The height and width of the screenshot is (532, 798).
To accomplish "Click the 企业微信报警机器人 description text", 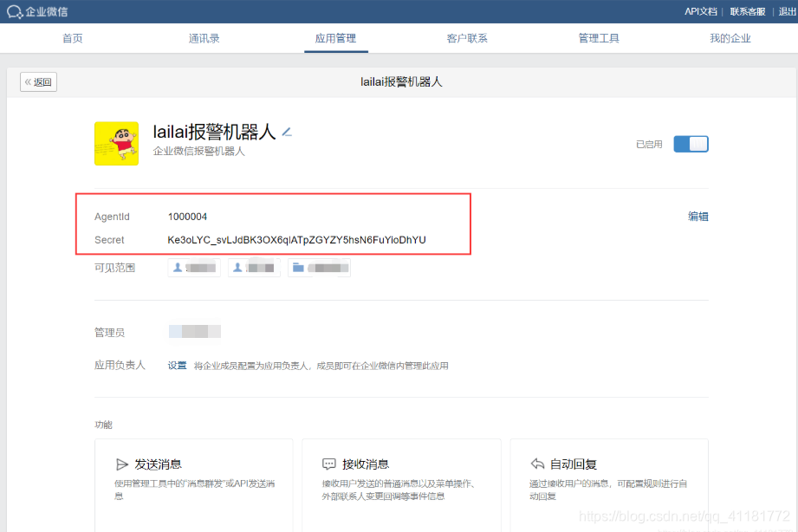I will [x=199, y=152].
